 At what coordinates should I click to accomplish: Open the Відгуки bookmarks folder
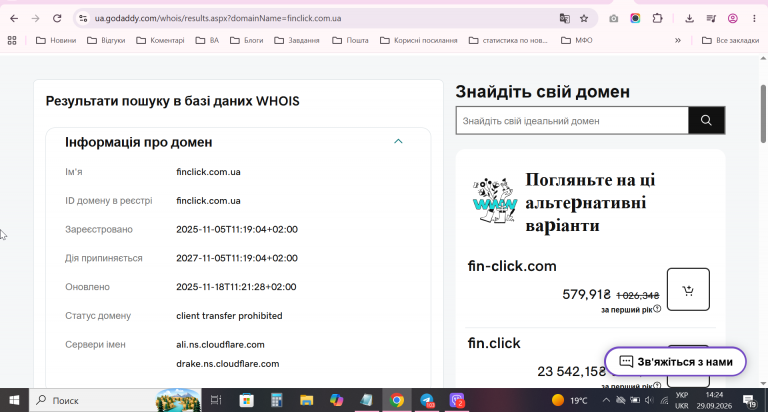click(x=106, y=40)
